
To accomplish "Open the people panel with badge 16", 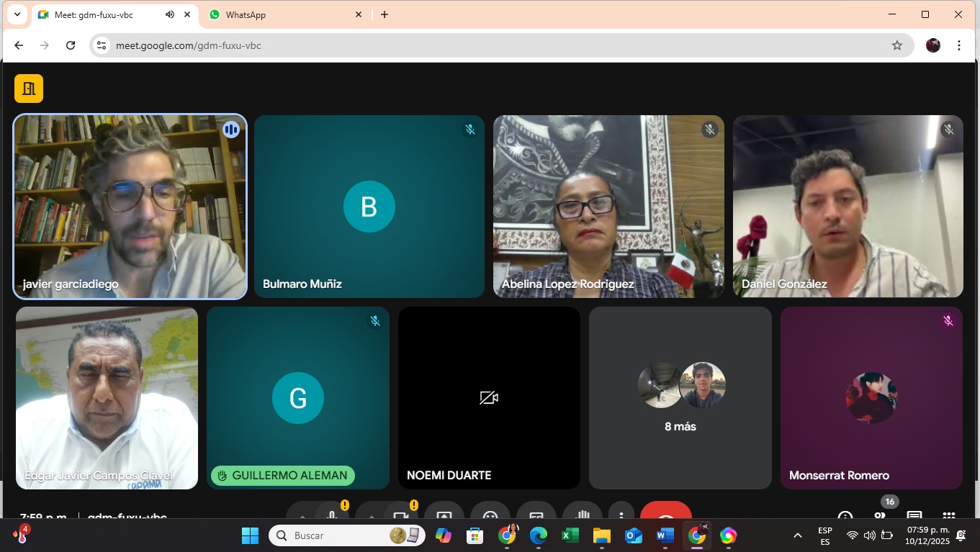I will click(880, 514).
